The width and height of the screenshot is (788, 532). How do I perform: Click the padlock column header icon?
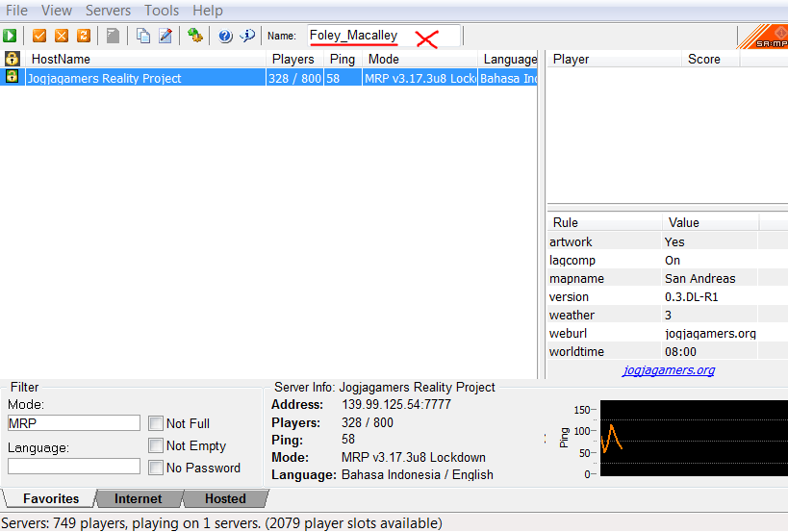[13, 59]
